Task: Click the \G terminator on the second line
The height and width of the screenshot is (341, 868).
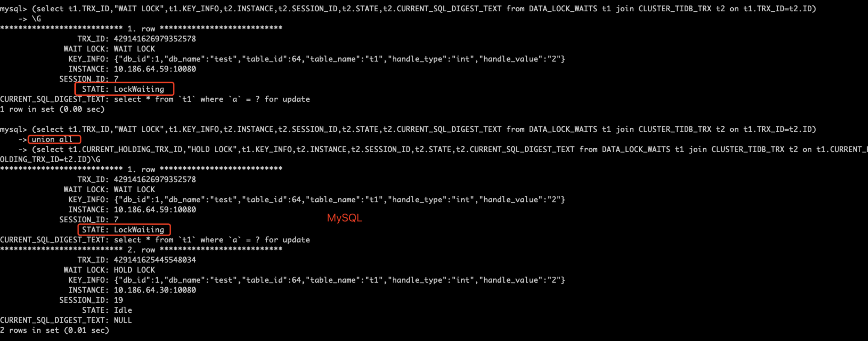Action: (x=36, y=18)
